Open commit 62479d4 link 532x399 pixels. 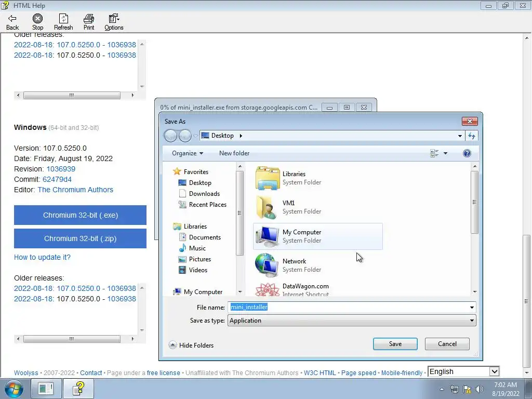click(x=57, y=179)
